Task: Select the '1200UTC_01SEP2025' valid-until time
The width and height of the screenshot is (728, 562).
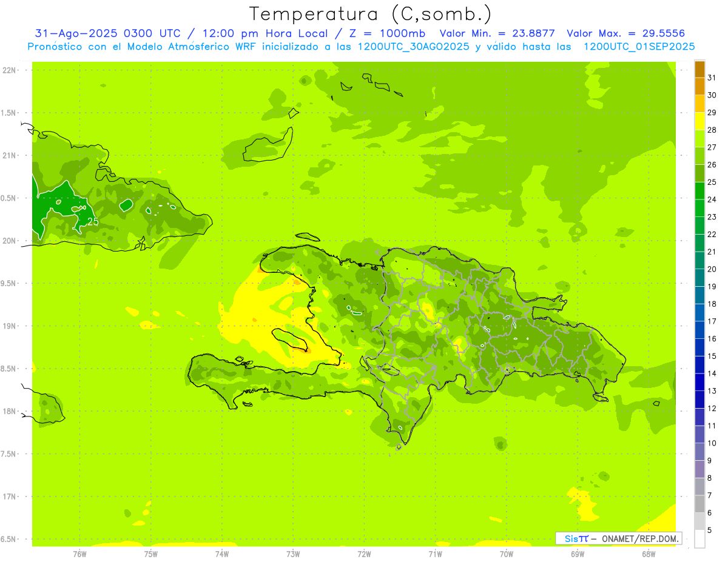Action: 639,47
